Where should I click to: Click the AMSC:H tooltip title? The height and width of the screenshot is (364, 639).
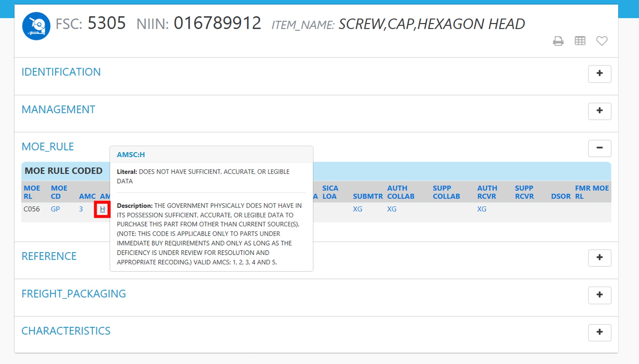pyautogui.click(x=131, y=155)
